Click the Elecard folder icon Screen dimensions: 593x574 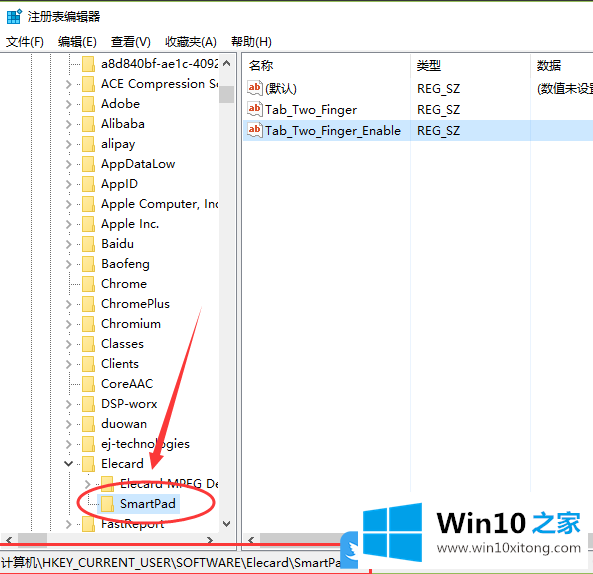88,464
